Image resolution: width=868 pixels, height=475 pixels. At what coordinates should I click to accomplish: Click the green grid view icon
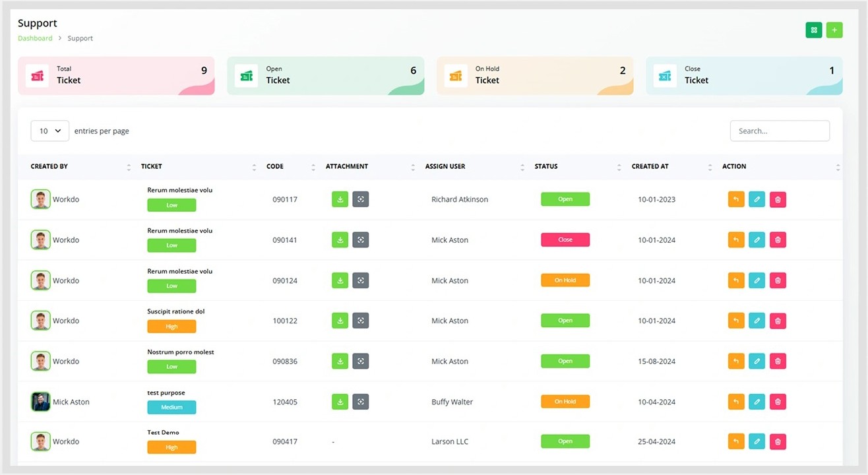pyautogui.click(x=814, y=30)
